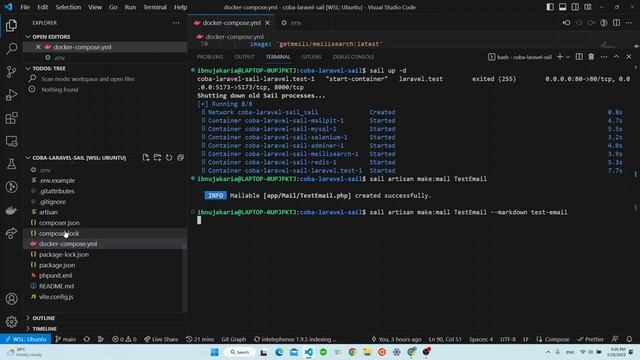Image resolution: width=640 pixels, height=360 pixels.
Task: Click WSL: Ubuntu remote indicator
Action: click(x=26, y=339)
